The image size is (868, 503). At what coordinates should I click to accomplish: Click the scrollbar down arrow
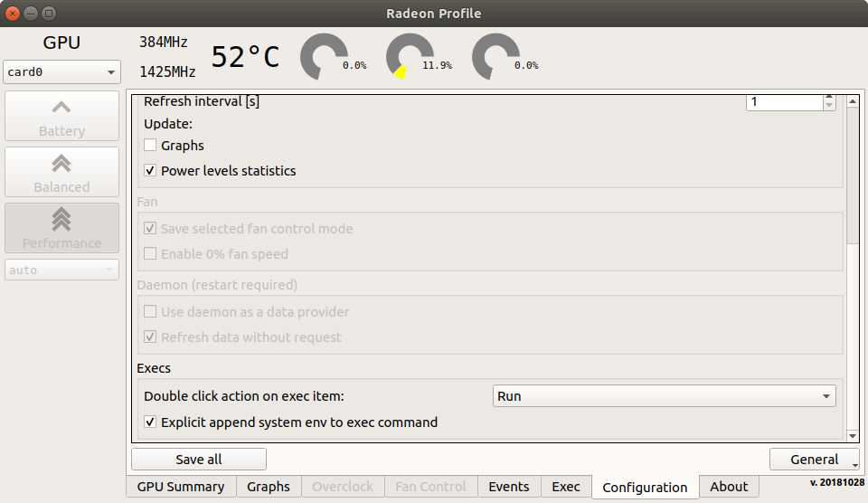coord(853,436)
